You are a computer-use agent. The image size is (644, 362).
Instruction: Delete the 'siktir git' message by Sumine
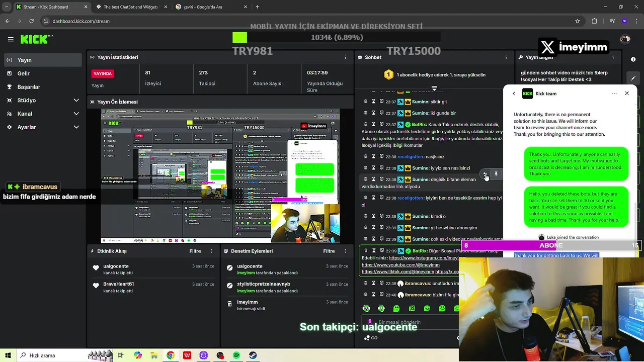366,102
